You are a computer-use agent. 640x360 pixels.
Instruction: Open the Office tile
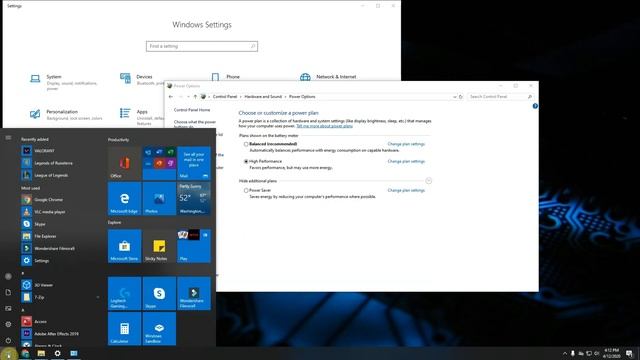coord(124,163)
